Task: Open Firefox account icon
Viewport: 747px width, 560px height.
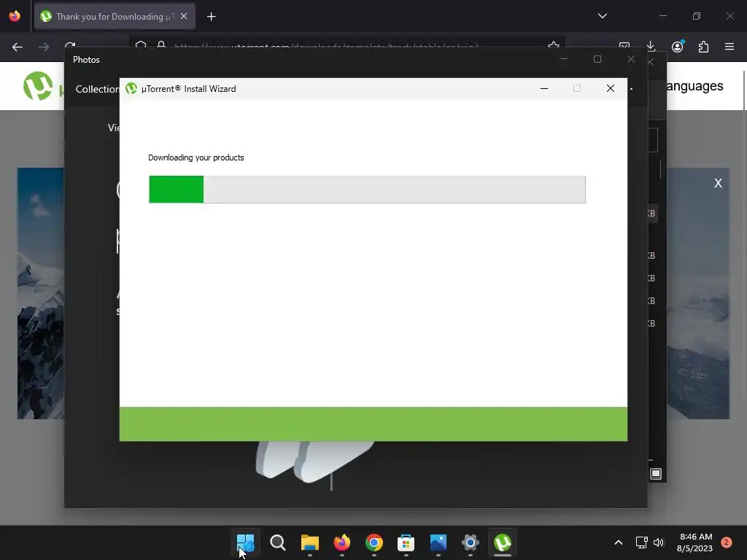Action: point(678,47)
